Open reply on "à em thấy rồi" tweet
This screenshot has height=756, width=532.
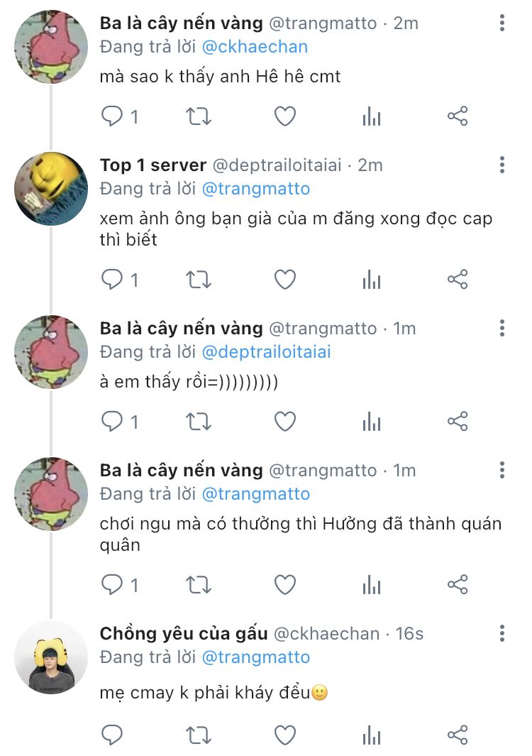pyautogui.click(x=112, y=421)
